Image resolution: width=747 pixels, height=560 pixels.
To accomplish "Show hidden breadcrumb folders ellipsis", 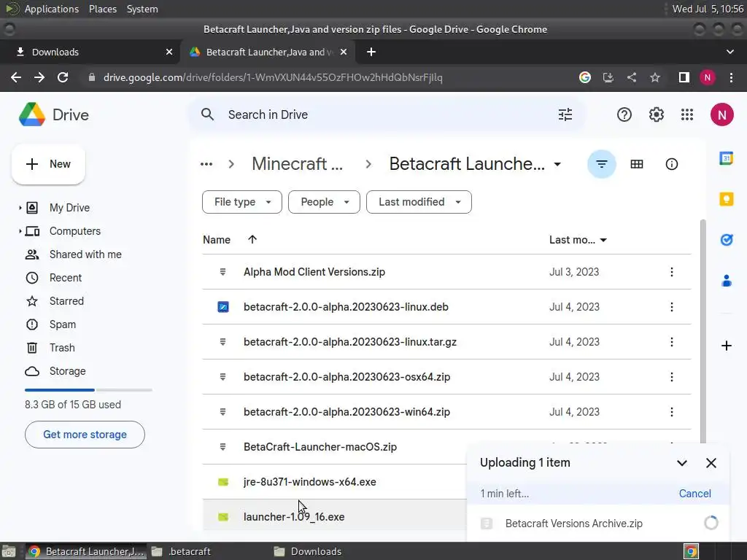I will tap(206, 164).
